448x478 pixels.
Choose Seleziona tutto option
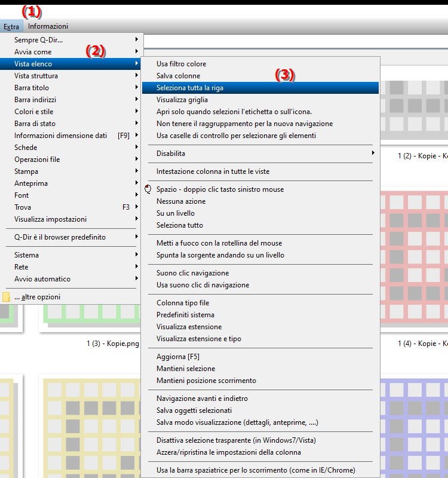260,225
